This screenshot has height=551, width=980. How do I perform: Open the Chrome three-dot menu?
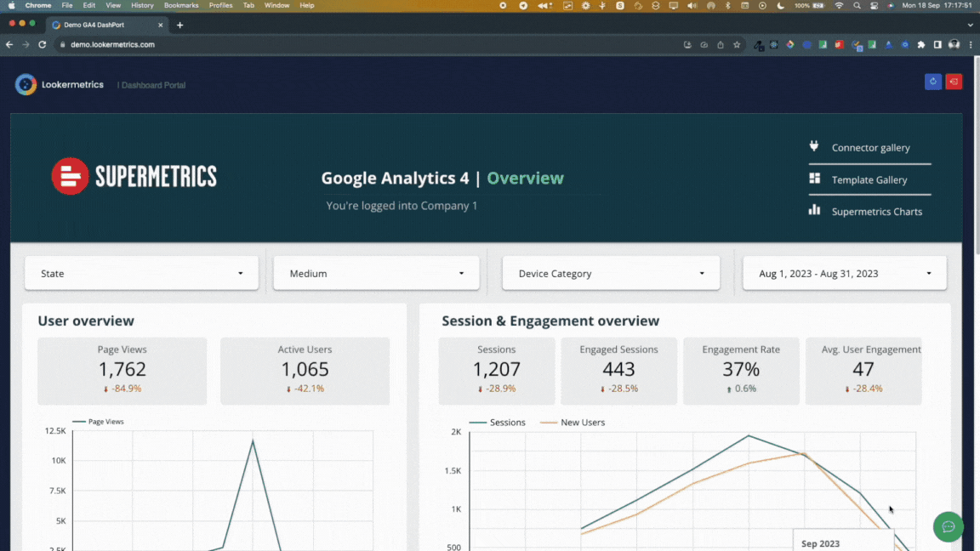click(x=971, y=44)
